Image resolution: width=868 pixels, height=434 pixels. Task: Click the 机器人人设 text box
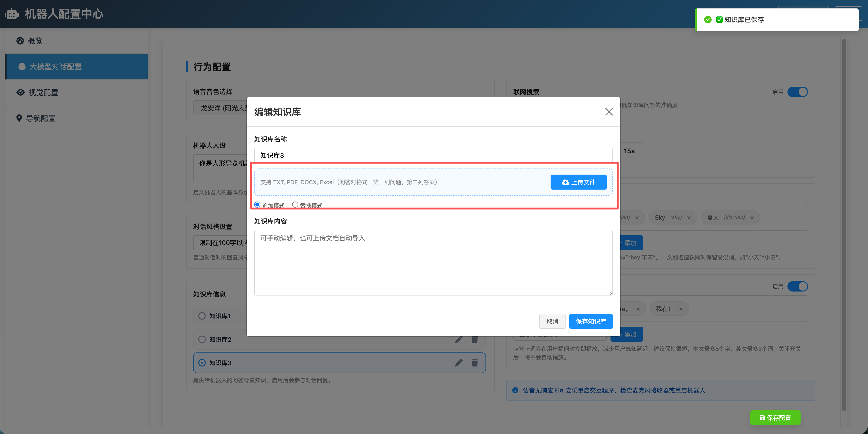pyautogui.click(x=220, y=168)
